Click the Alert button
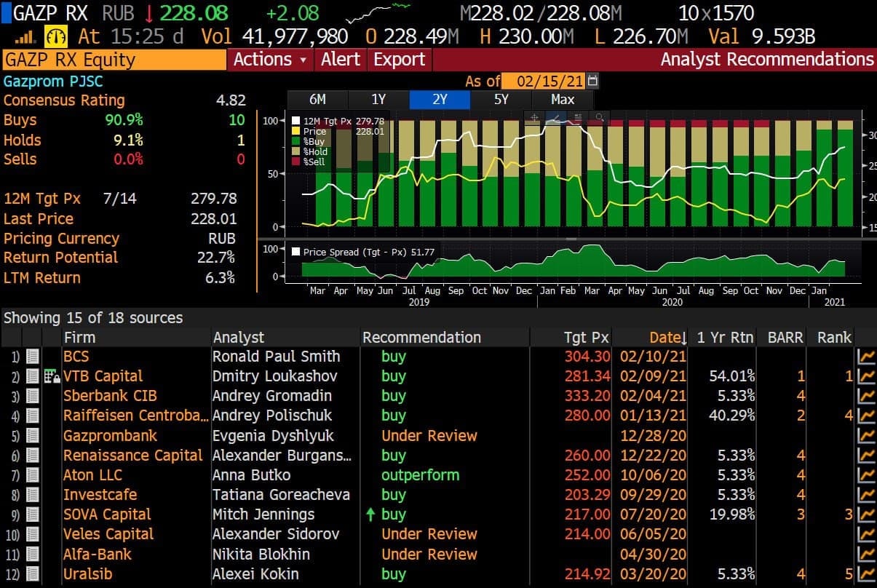The width and height of the screenshot is (877, 588). click(341, 60)
